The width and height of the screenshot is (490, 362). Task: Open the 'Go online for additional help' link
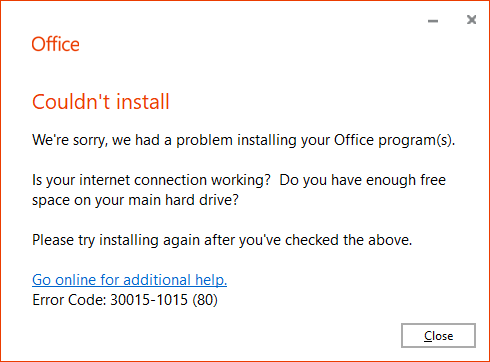pos(129,280)
